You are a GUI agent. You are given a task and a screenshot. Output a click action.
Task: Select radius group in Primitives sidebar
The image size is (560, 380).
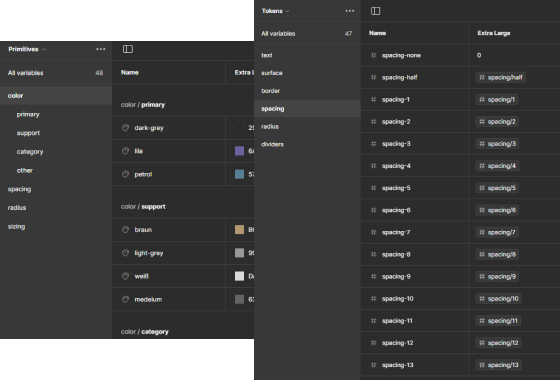pos(17,208)
